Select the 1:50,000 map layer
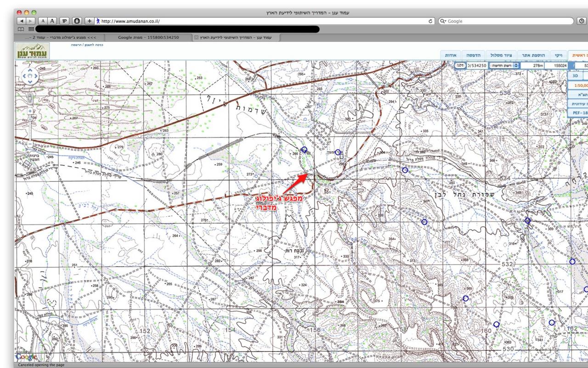Image resolution: width=588 pixels, height=368 pixels. [x=578, y=86]
